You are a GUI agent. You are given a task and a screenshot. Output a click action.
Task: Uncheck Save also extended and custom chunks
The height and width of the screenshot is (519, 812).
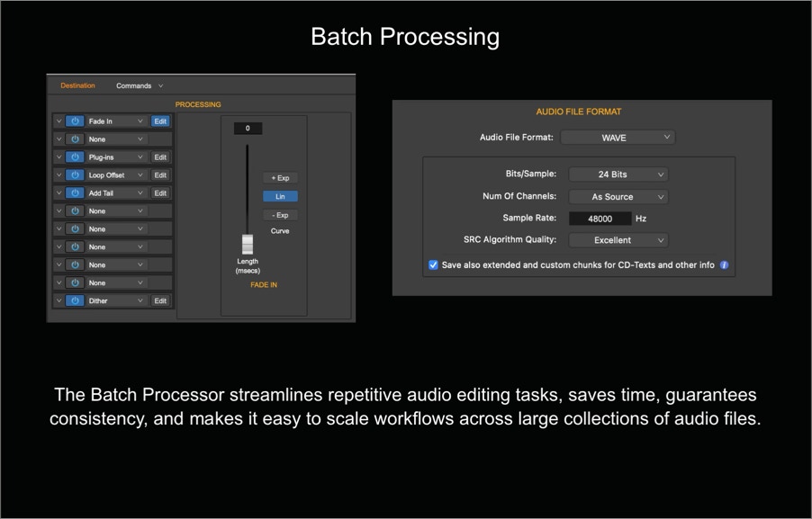pos(434,265)
